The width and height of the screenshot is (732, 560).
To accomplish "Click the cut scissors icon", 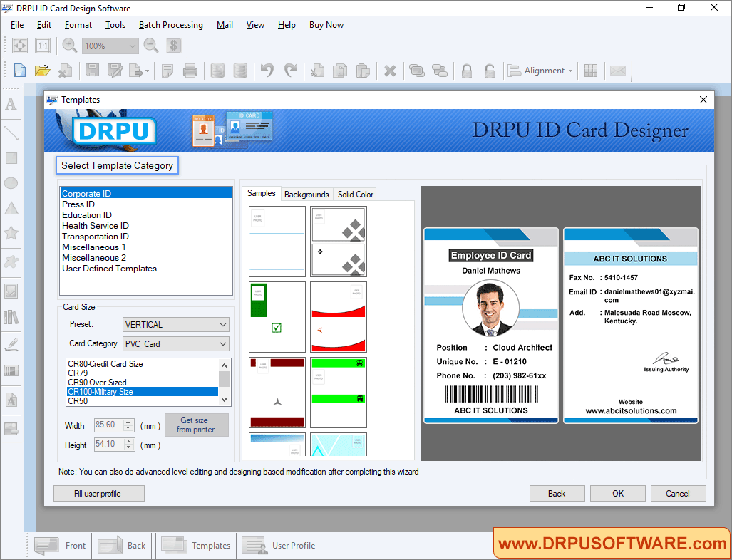I will [x=317, y=71].
